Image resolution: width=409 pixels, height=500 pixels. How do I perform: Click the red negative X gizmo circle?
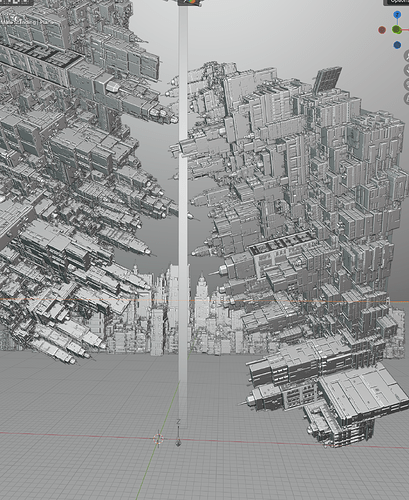[x=382, y=30]
